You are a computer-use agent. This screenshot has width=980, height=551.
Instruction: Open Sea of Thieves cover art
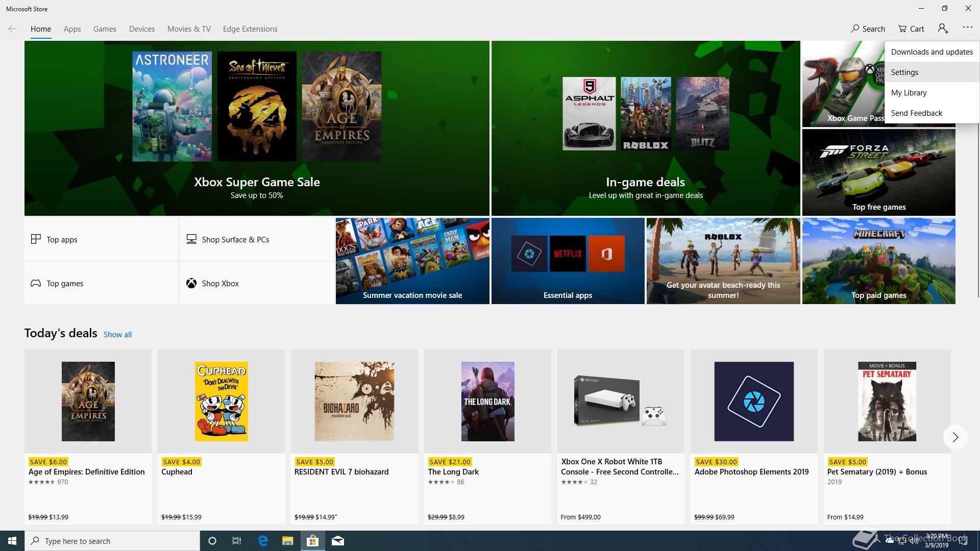tap(257, 106)
